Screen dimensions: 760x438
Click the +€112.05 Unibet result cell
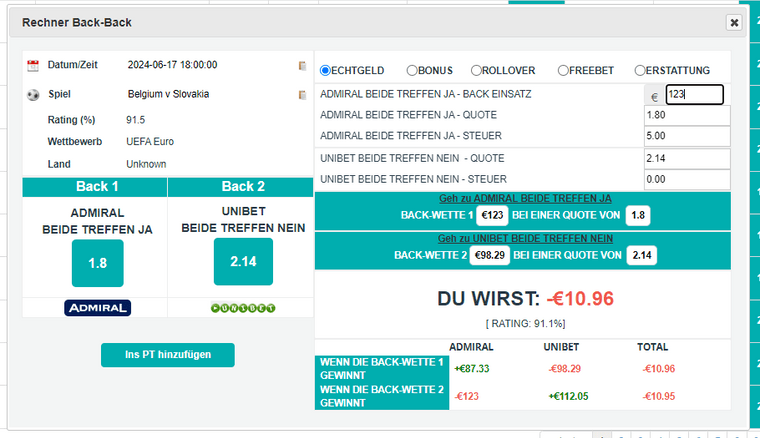coord(568,396)
